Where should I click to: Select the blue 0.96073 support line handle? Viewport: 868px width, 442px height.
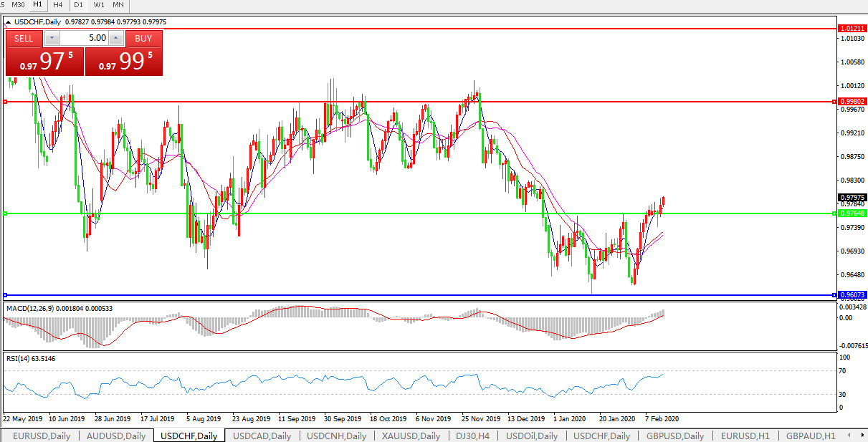5,295
